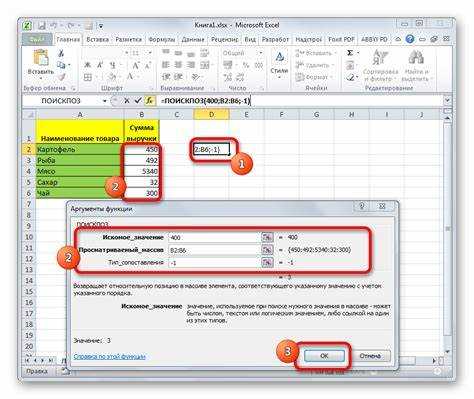Image resolution: width=474 pixels, height=399 pixels.
Task: Open the Шрифт dialog launcher
Action: coord(151,88)
